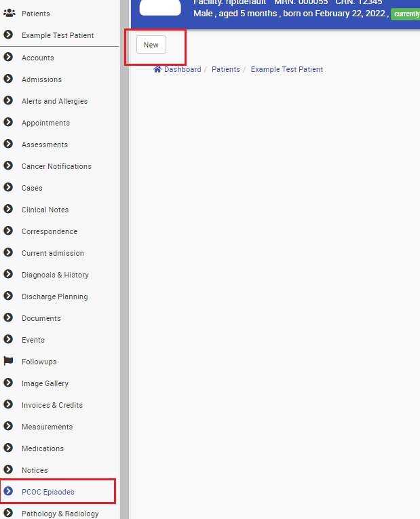Open Clinical Notes
This screenshot has width=420, height=519.
tap(45, 210)
